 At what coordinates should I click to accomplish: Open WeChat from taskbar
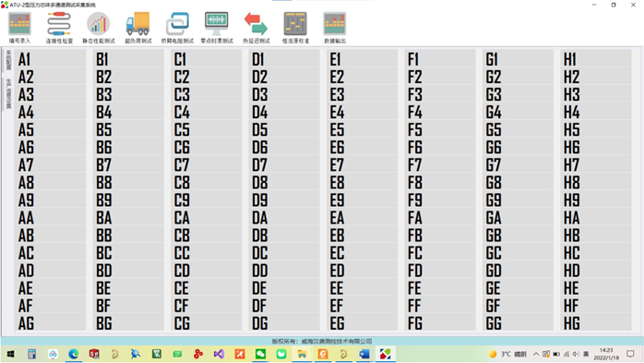point(260,354)
